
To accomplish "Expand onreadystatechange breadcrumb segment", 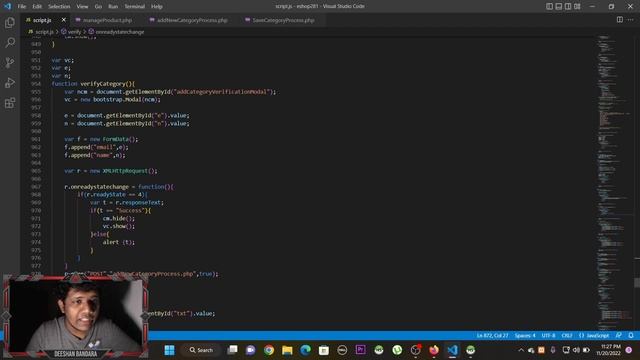I will (120, 31).
